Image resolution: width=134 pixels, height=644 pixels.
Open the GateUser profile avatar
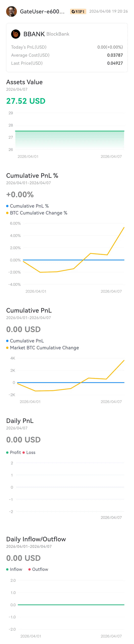[x=11, y=11]
